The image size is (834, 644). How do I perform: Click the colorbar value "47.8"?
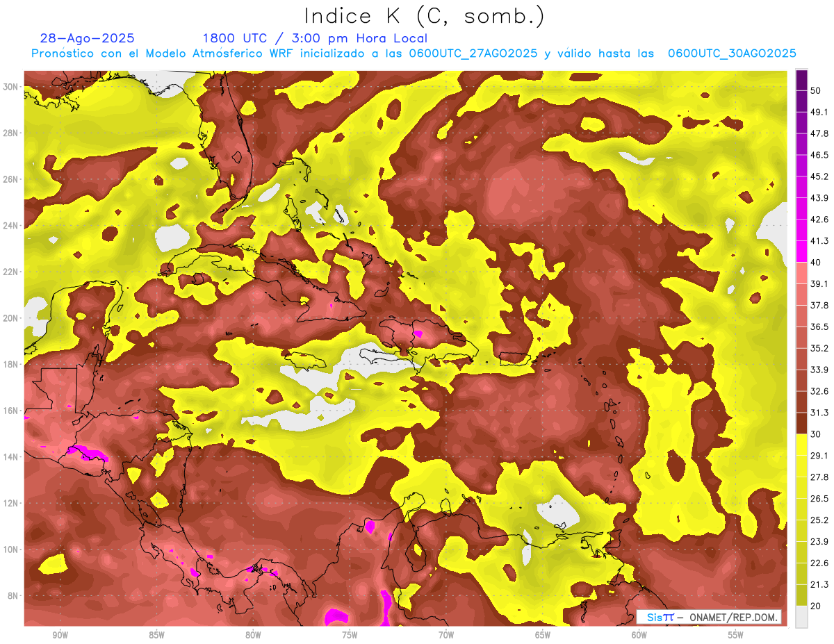pyautogui.click(x=819, y=133)
